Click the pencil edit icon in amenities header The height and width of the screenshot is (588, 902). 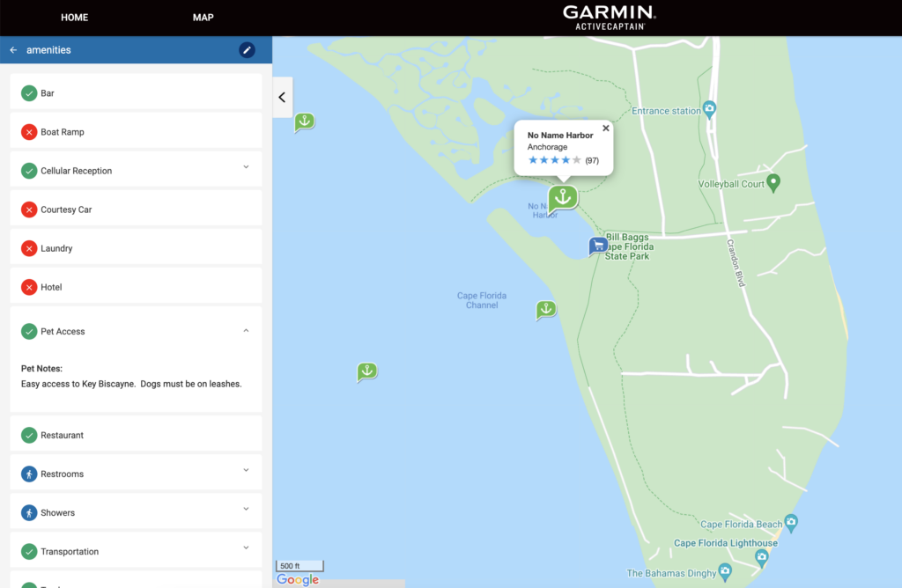coord(247,50)
